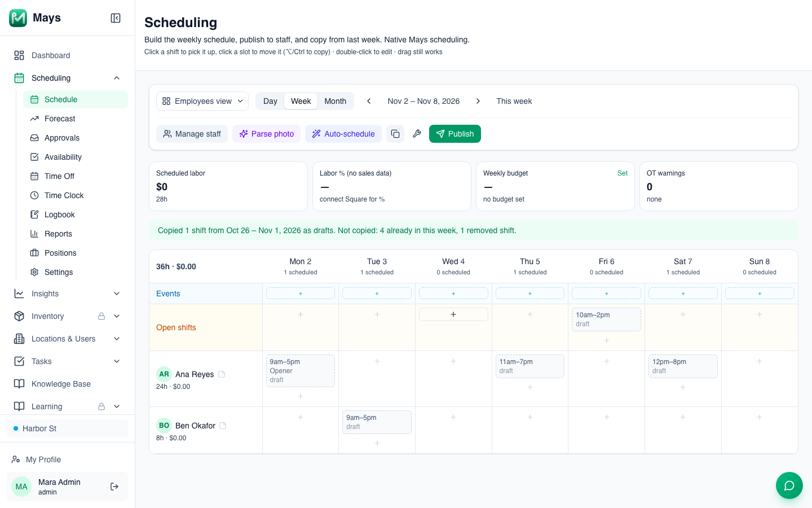Select Schedule in the sidebar
The width and height of the screenshot is (812, 508).
[76, 99]
